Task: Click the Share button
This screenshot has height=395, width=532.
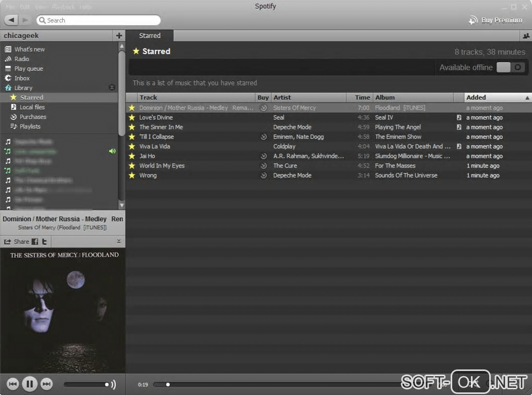Action: coord(16,242)
